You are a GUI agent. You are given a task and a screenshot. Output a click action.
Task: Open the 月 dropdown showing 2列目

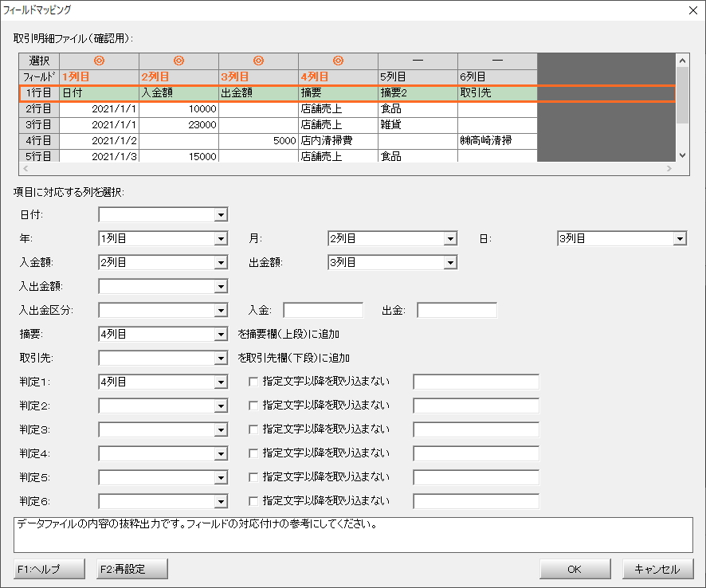coord(450,238)
